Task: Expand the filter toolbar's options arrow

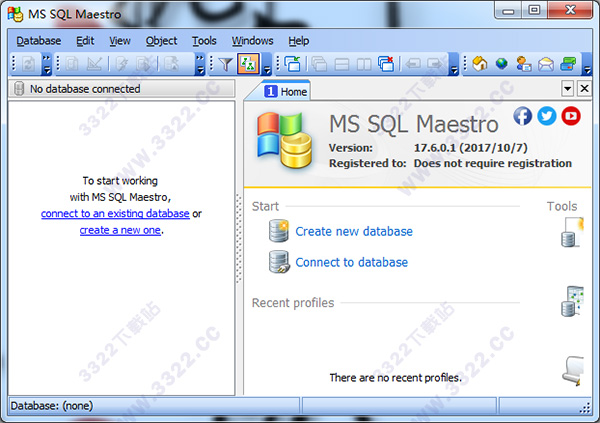Action: (267, 64)
